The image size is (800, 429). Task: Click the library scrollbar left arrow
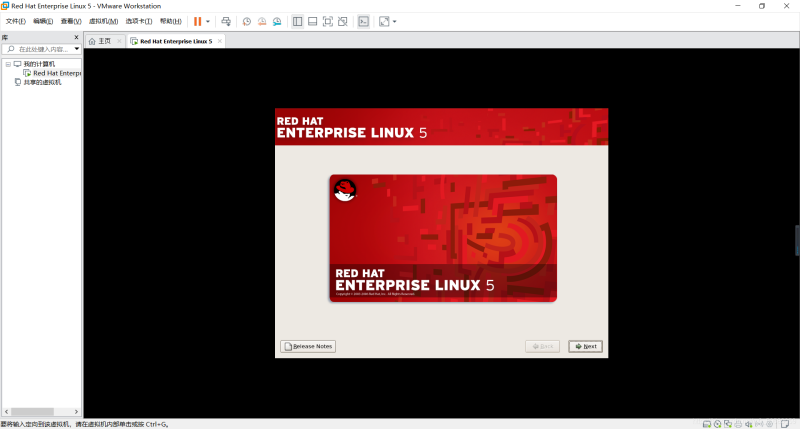click(x=6, y=412)
